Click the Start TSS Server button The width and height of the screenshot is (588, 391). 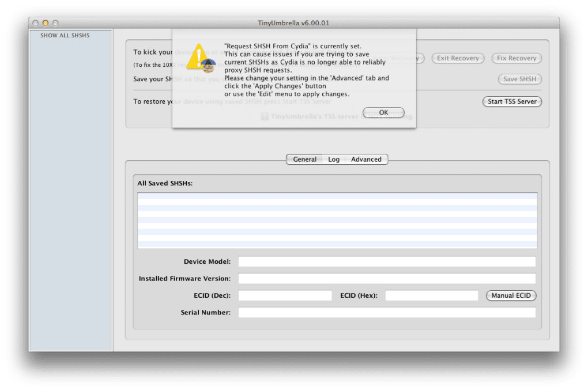pos(512,101)
